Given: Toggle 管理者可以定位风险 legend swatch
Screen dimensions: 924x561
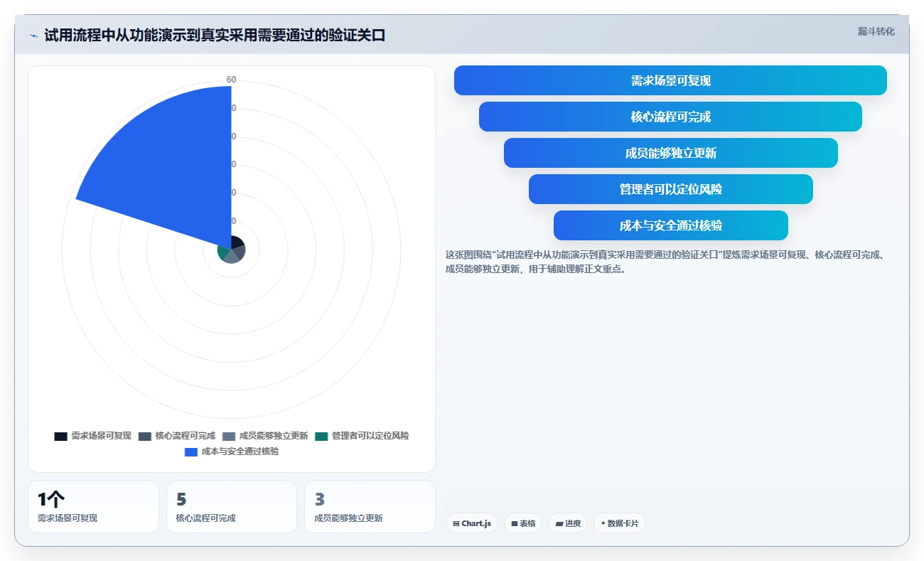Looking at the screenshot, I should [x=322, y=436].
